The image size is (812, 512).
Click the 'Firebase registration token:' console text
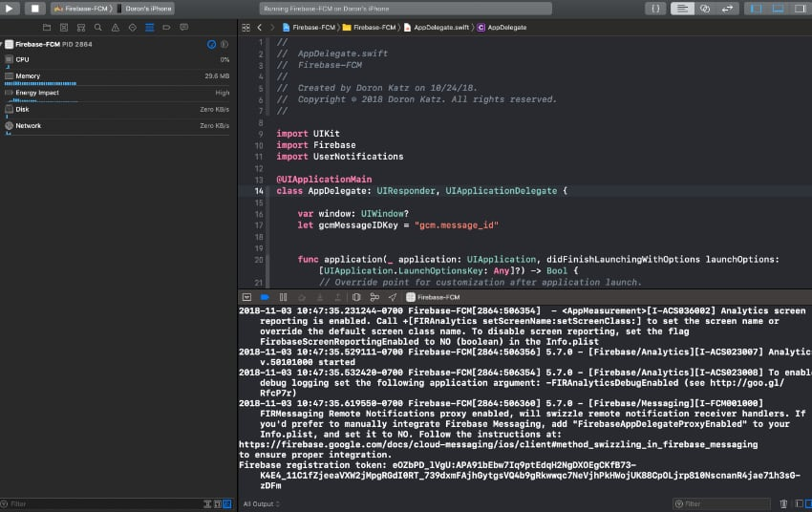click(x=312, y=465)
